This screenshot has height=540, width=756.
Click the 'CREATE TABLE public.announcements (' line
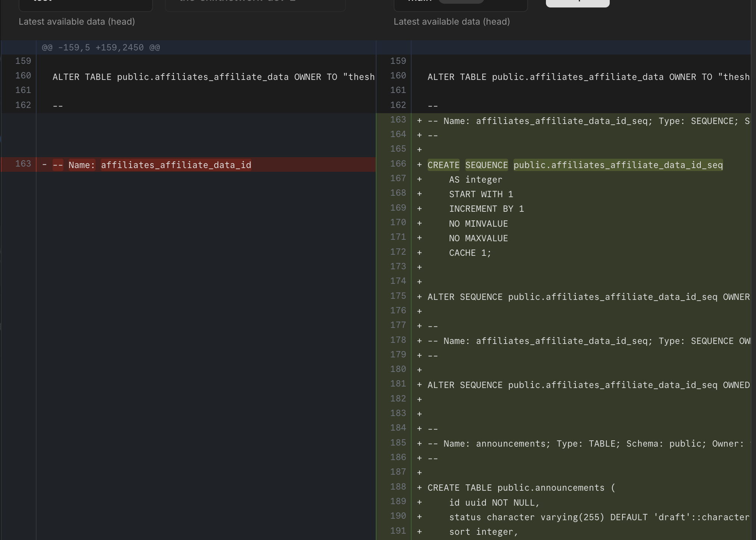point(521,488)
